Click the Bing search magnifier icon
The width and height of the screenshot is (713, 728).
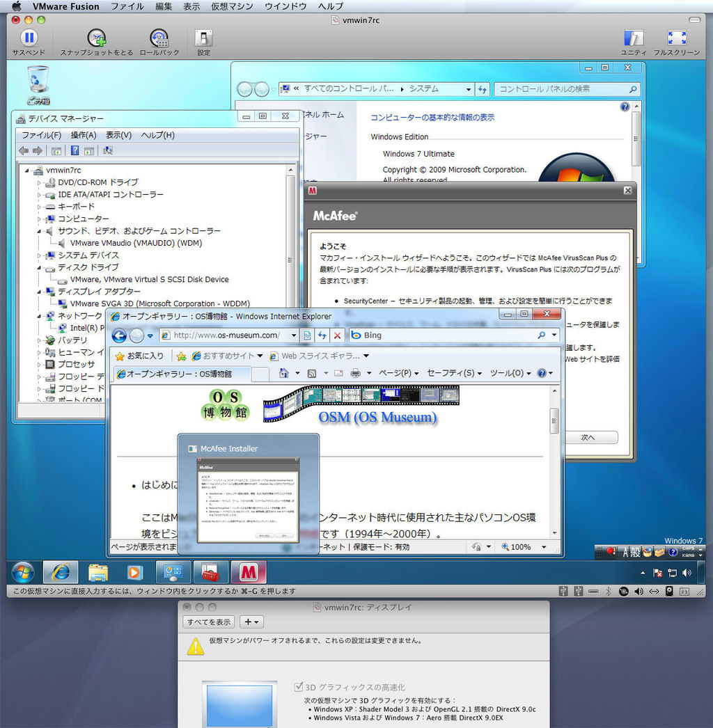coord(541,335)
